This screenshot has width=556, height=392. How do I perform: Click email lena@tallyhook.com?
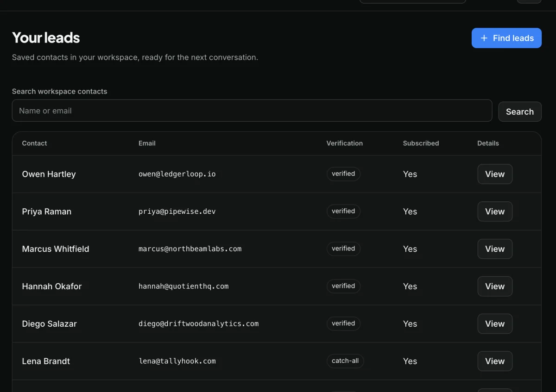177,361
